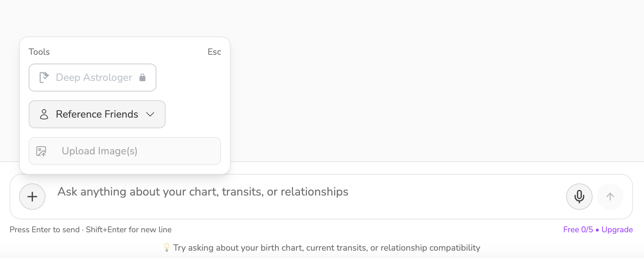The image size is (644, 258).
Task: Click the lock icon next to Deep Astrologer
Action: 142,78
